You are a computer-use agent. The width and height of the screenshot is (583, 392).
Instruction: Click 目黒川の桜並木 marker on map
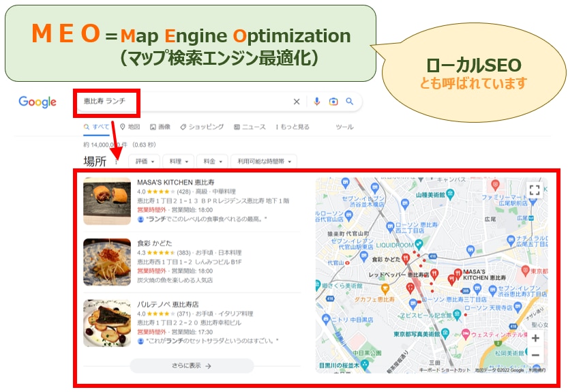pyautogui.click(x=364, y=365)
